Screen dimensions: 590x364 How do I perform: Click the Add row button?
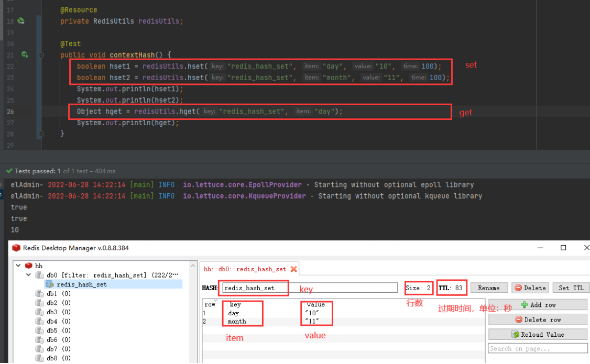point(538,305)
